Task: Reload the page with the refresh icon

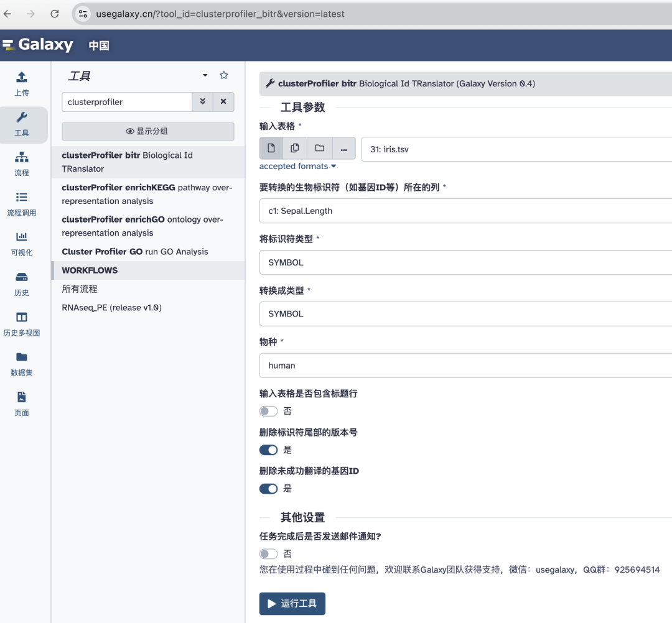Action: 54,14
